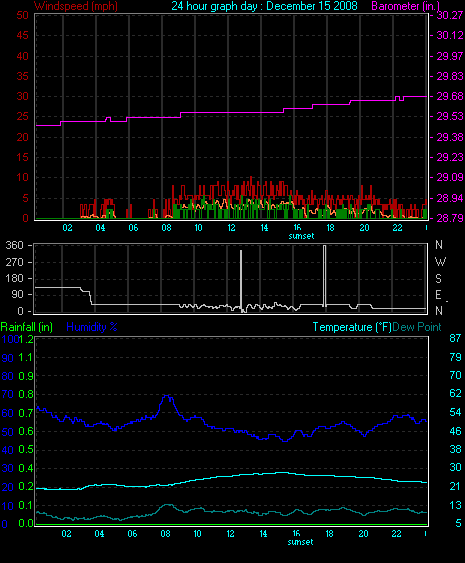Click compass label 'S' beside direction chart

[x=438, y=279]
